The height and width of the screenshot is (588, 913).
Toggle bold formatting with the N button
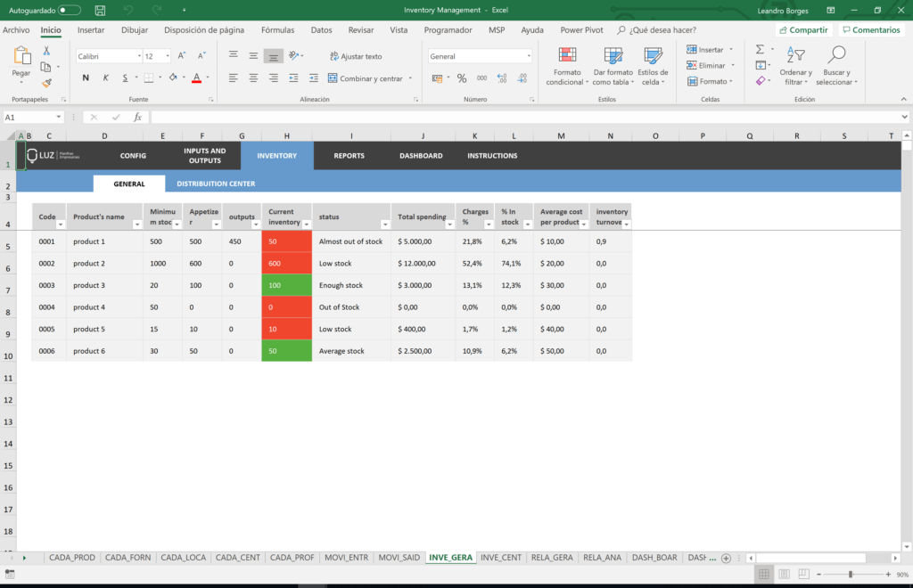(x=85, y=78)
